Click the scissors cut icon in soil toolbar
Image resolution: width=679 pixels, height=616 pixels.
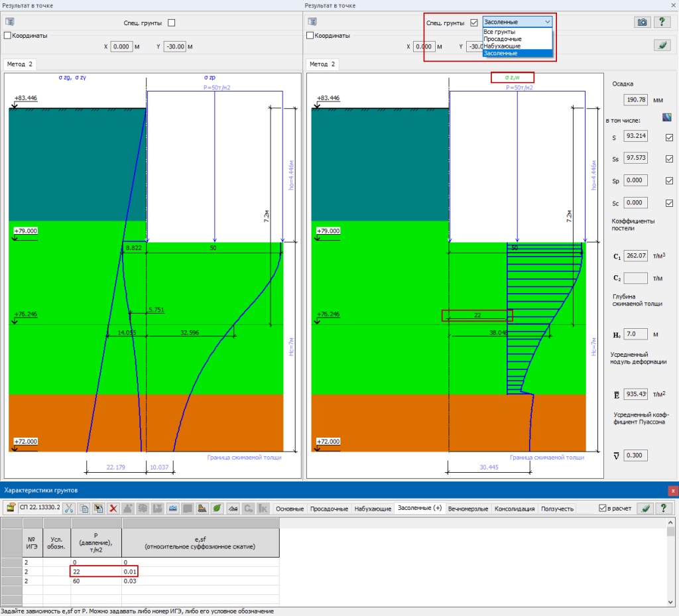pyautogui.click(x=68, y=509)
